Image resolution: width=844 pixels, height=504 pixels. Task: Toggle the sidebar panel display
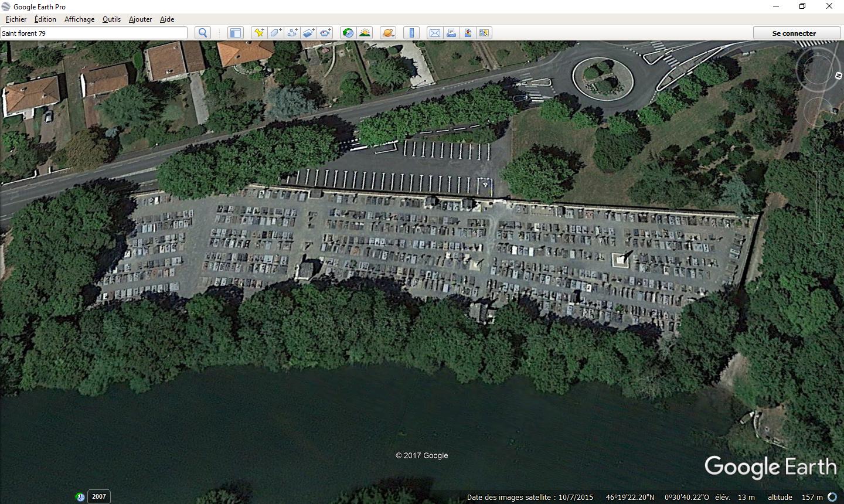[x=236, y=33]
